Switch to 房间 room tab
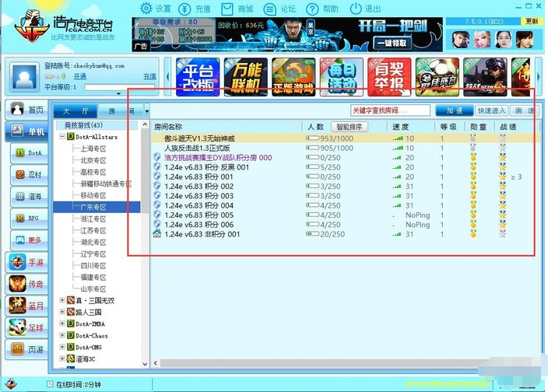The image size is (548, 392). click(121, 111)
